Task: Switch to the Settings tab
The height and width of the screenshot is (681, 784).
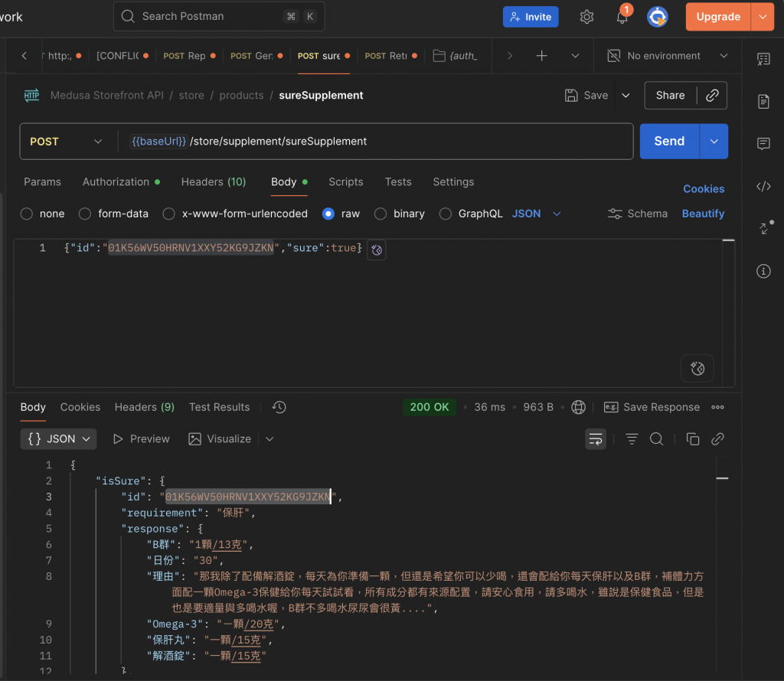Action: pos(453,182)
